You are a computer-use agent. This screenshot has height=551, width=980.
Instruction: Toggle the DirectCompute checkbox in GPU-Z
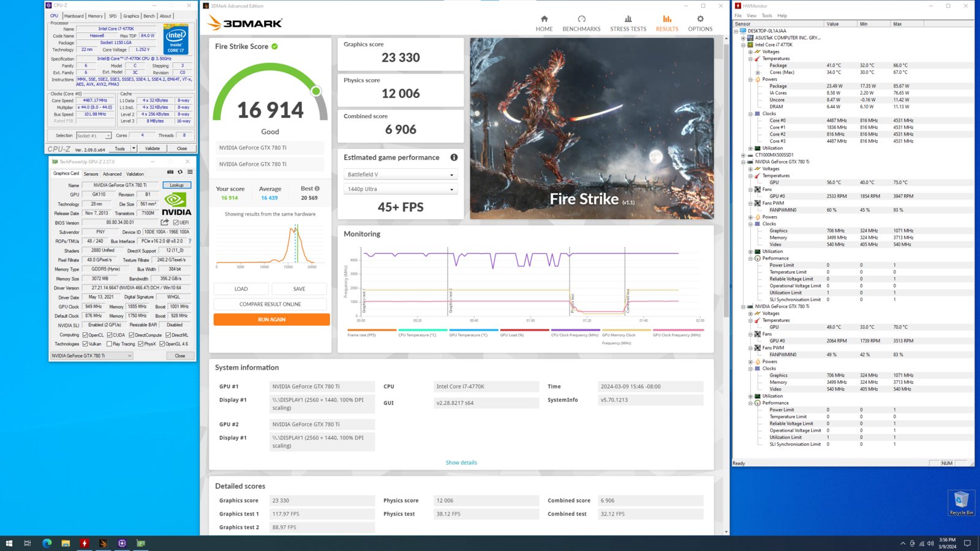coord(131,335)
